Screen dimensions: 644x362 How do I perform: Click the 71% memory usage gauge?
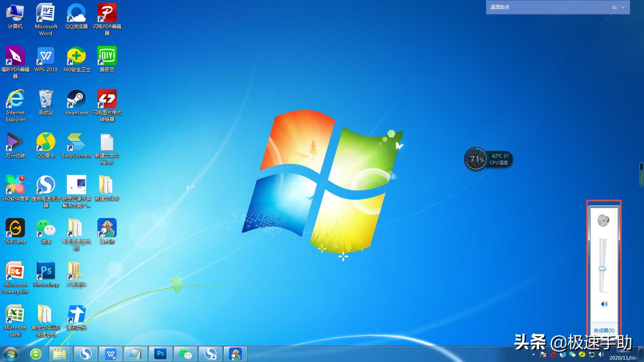476,159
